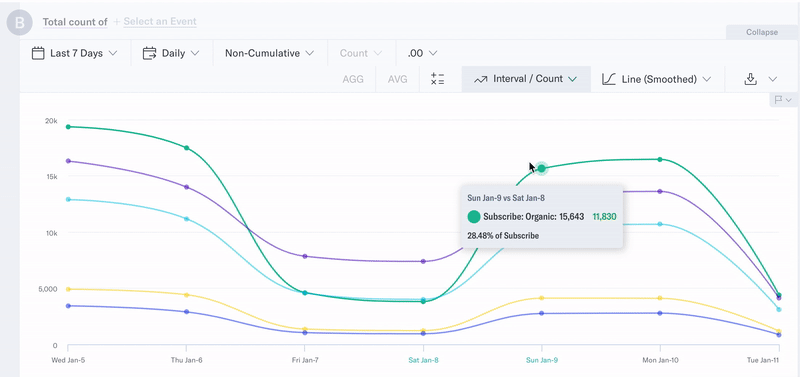Click the Collapse button
800x377 pixels.
pyautogui.click(x=762, y=32)
